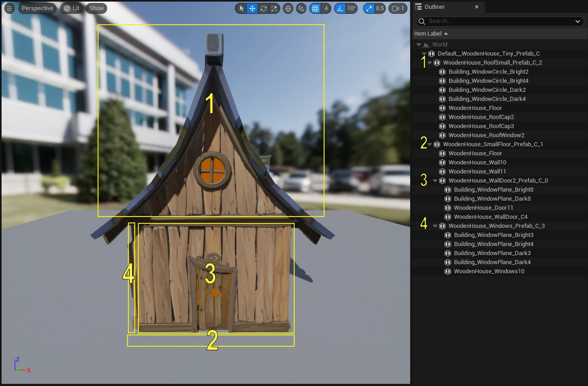Open the viewport options hamburger menu
Viewport: 588px width, 386px height.
coord(9,8)
